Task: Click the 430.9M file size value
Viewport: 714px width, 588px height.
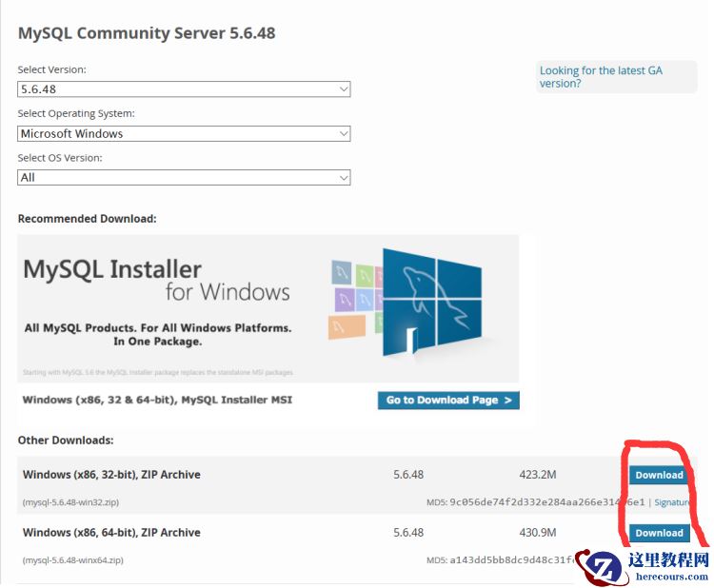Action: pyautogui.click(x=538, y=533)
